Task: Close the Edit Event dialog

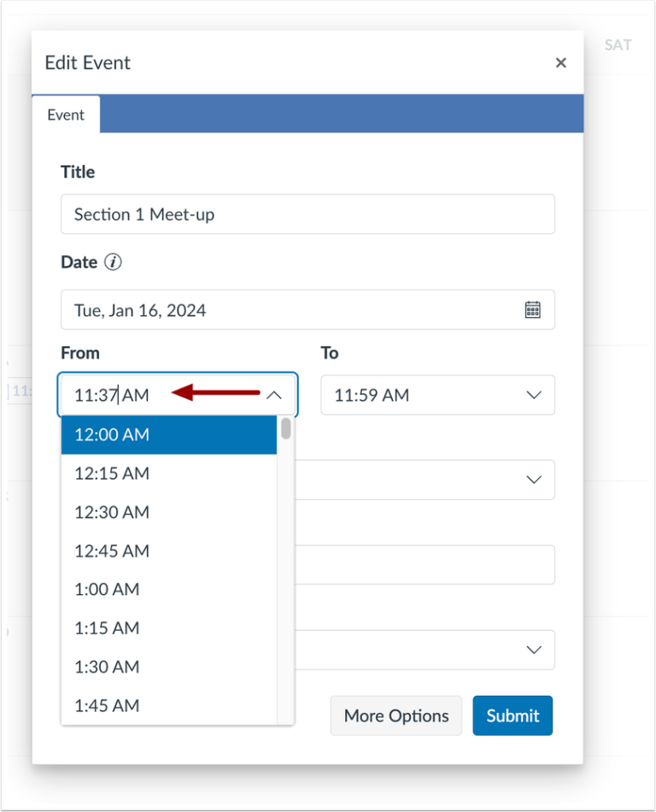Action: [560, 62]
